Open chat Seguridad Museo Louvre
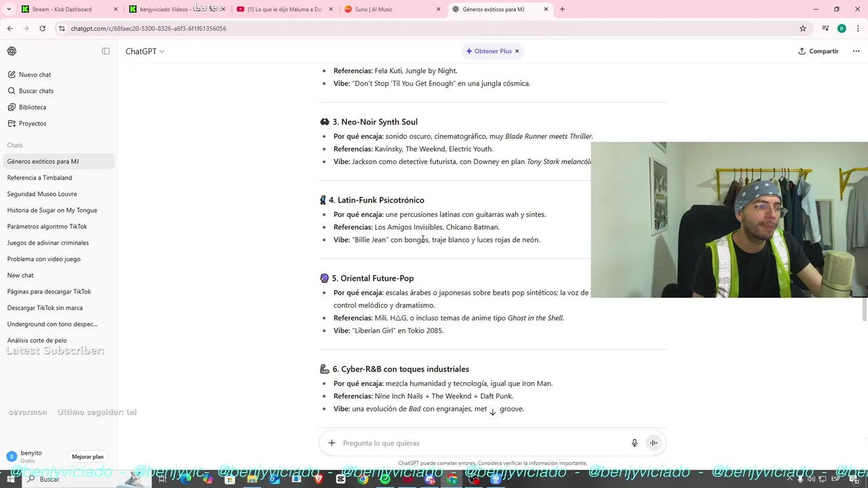The width and height of the screenshot is (868, 488). 58,194
